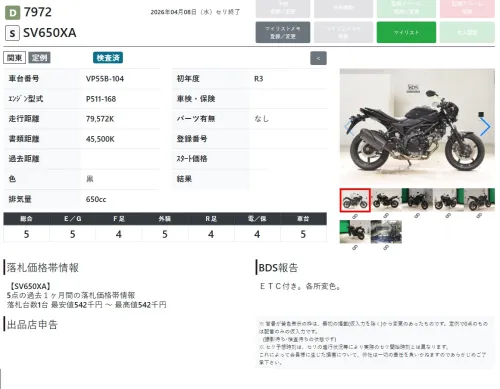Click the link icon under third thumbnail
This screenshot has width=500, height=389.
pos(417,216)
